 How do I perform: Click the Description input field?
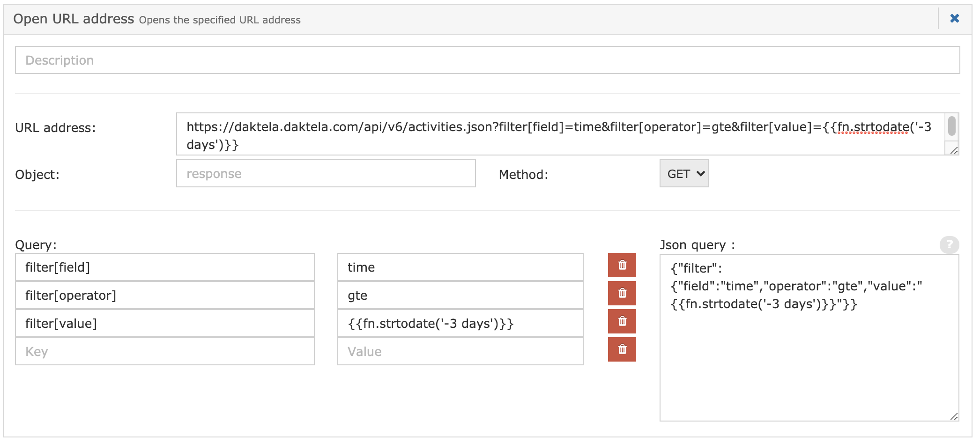(487, 60)
